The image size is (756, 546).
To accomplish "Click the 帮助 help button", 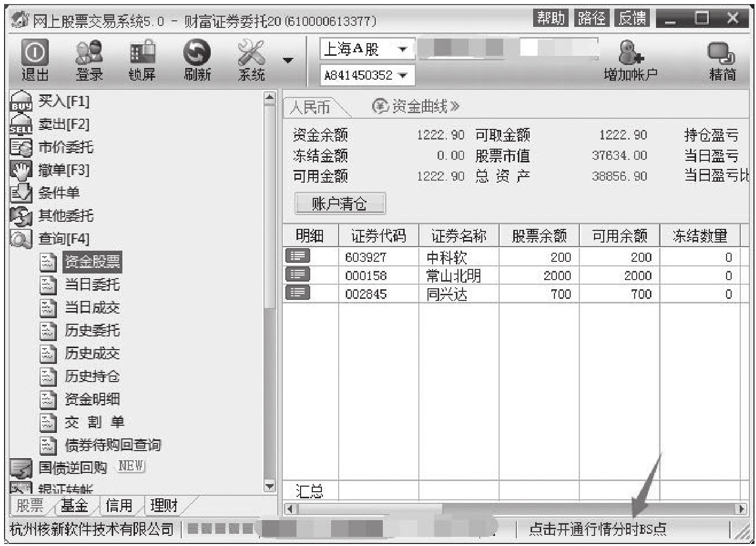I will 551,19.
